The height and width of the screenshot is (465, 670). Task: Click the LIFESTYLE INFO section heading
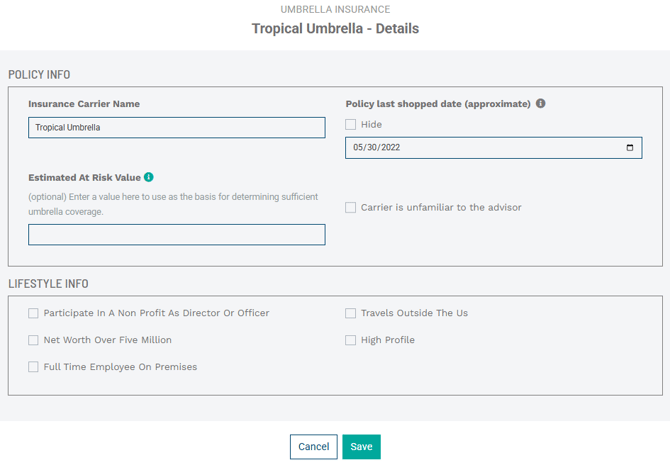tap(48, 284)
